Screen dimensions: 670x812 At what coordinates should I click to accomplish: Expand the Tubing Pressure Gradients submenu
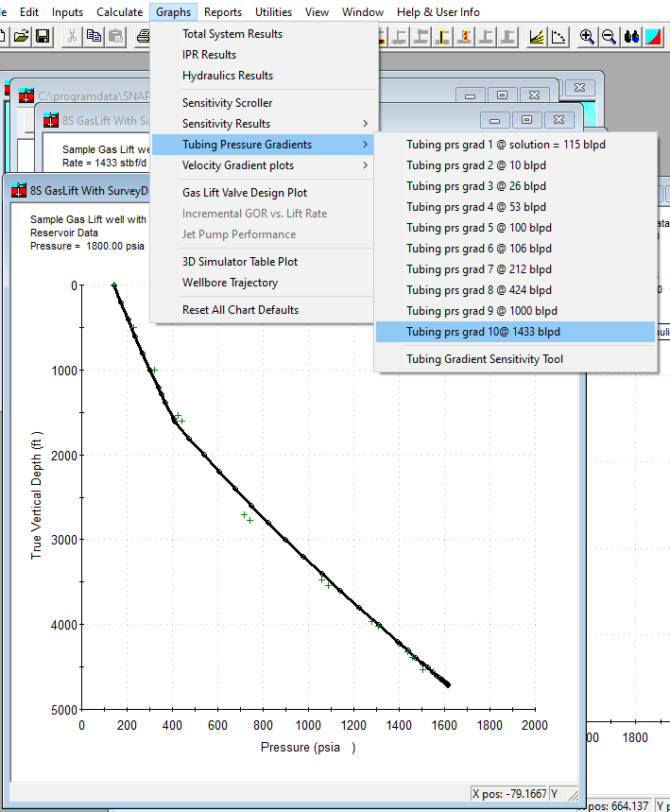point(263,145)
